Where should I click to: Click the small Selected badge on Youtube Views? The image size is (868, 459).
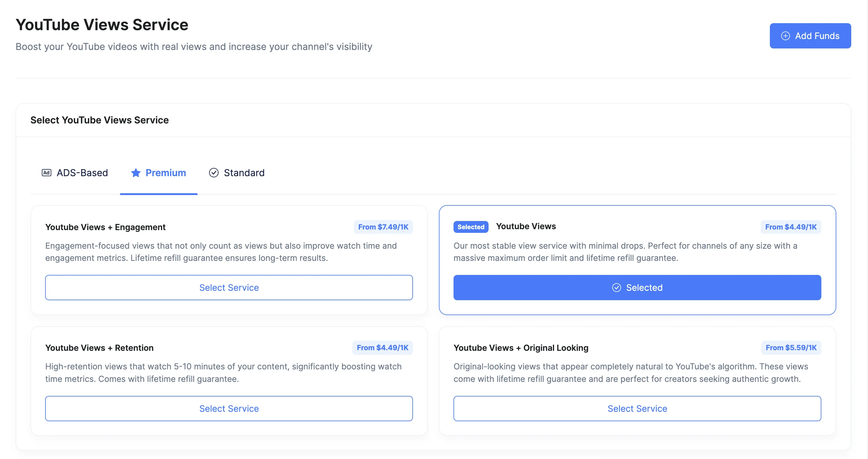coord(471,227)
